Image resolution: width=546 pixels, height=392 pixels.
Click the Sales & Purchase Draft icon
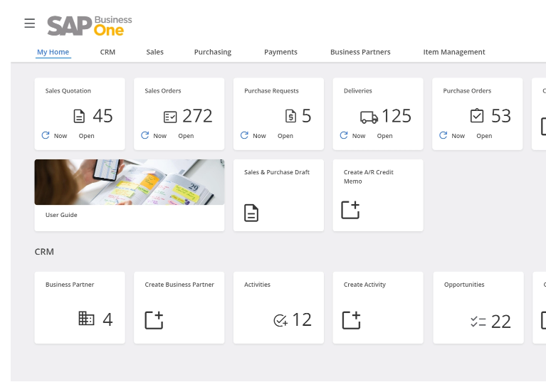coord(251,212)
